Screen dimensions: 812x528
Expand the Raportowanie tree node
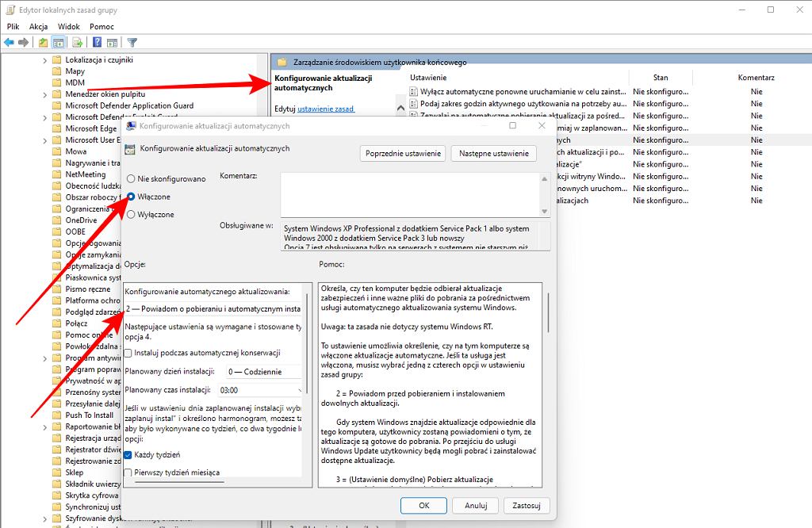44,427
